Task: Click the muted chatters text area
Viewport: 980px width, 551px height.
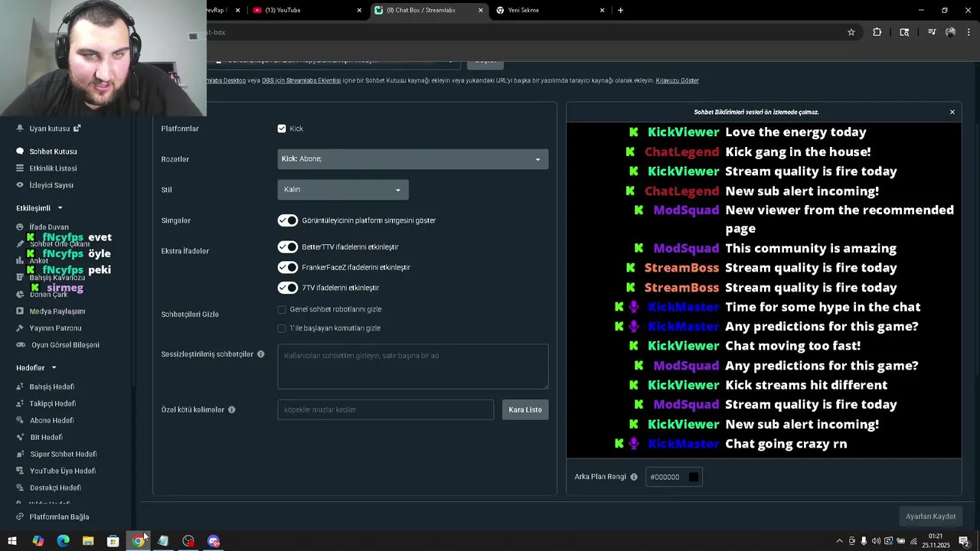Action: coord(413,366)
